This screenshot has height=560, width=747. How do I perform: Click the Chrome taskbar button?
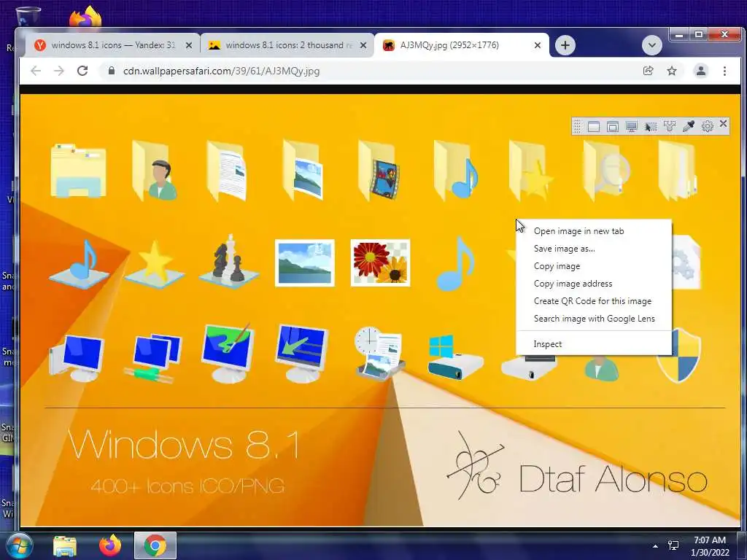pyautogui.click(x=155, y=545)
